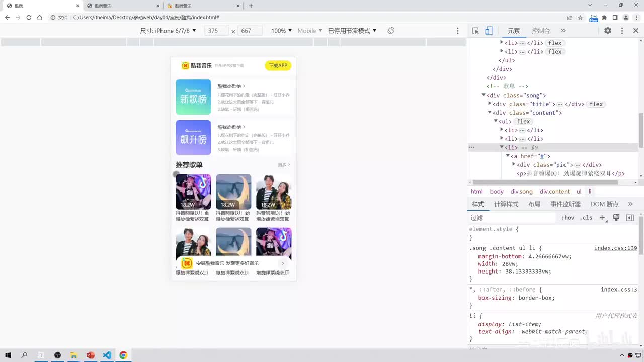This screenshot has height=362, width=644.
Task: Open PowerPoint from taskbar
Action: (x=91, y=355)
